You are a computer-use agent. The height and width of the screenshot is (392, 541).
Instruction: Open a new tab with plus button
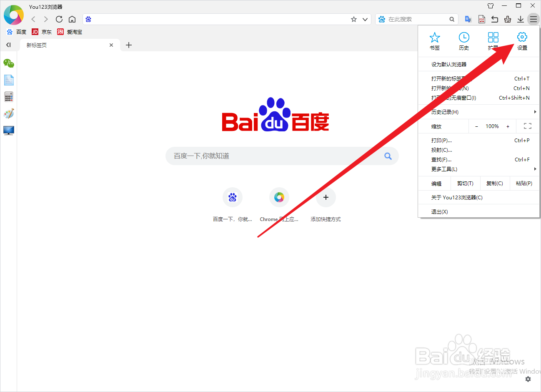(x=129, y=45)
